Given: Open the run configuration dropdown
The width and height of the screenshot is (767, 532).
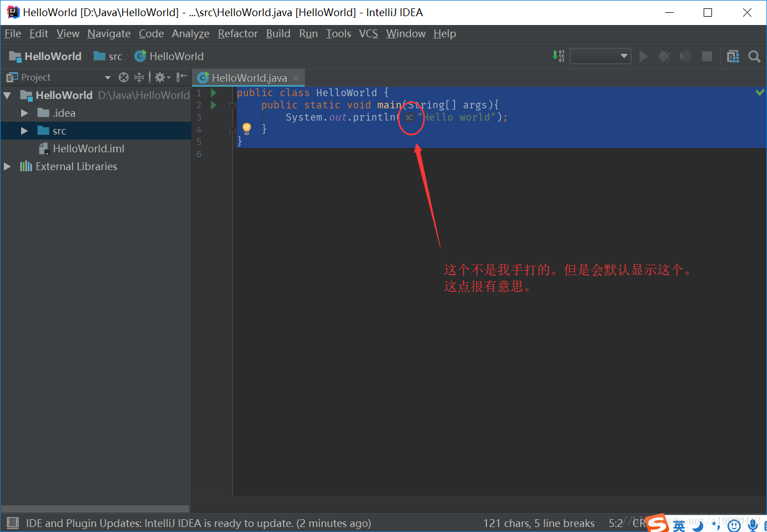Looking at the screenshot, I should (x=600, y=56).
